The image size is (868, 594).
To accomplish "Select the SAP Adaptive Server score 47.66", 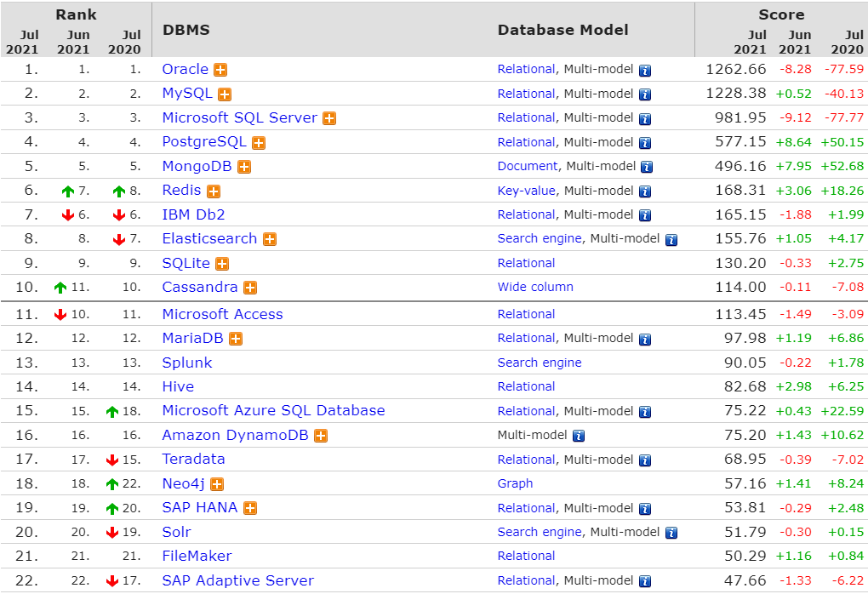I will (745, 580).
